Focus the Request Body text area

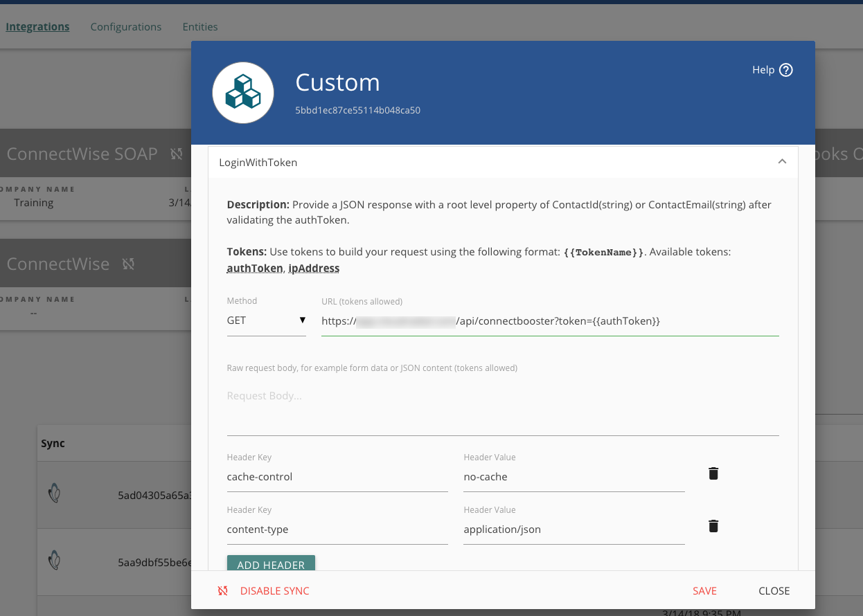tap(503, 408)
